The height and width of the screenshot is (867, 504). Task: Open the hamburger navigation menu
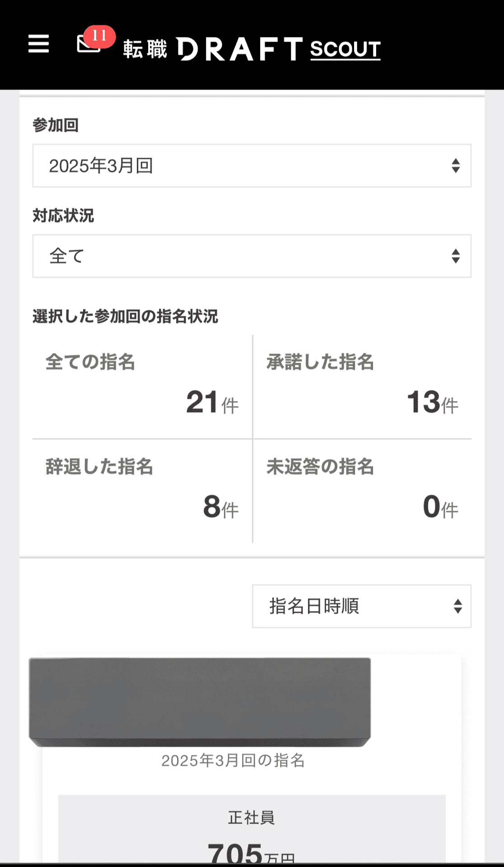tap(38, 44)
